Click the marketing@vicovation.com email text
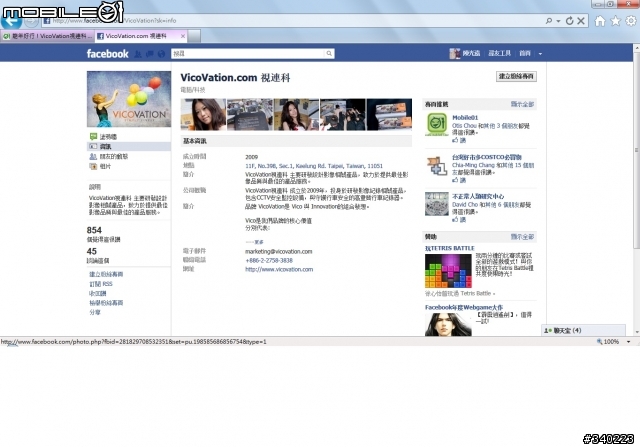This screenshot has height=447, width=640. point(279,251)
